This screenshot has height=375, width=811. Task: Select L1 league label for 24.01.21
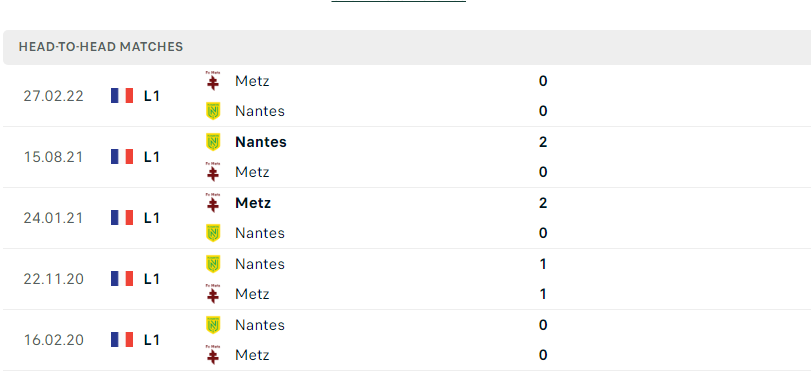pyautogui.click(x=152, y=218)
